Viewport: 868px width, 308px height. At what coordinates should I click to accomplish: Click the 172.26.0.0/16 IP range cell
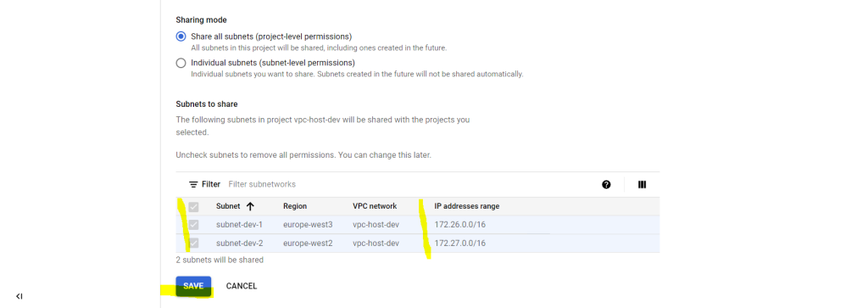(460, 225)
